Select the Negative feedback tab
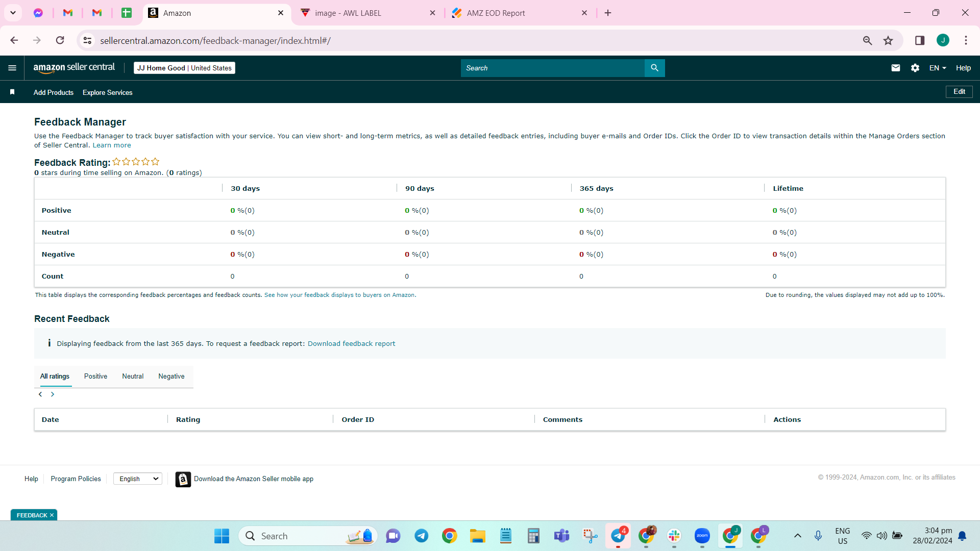 [171, 377]
